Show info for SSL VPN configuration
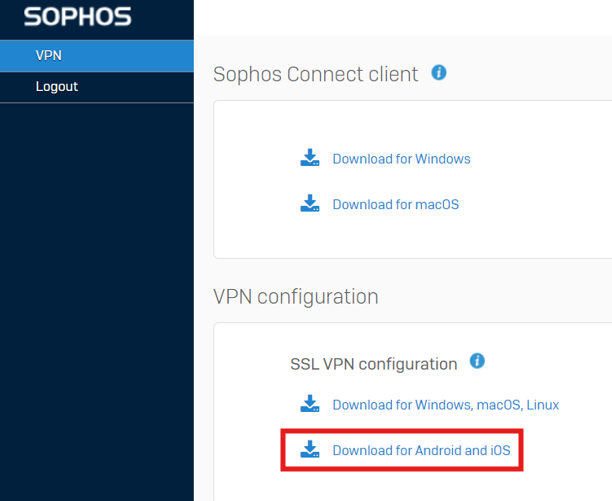612x501 pixels. pos(477,361)
